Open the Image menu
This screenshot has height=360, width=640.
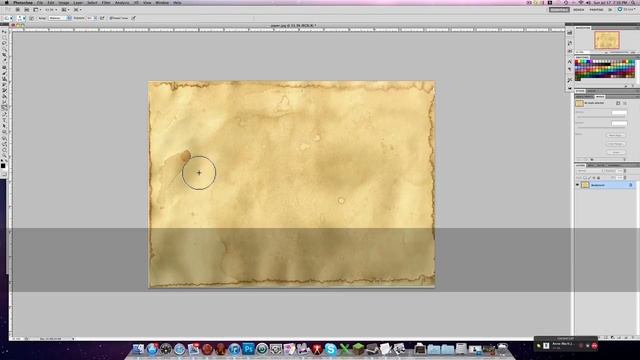click(63, 2)
